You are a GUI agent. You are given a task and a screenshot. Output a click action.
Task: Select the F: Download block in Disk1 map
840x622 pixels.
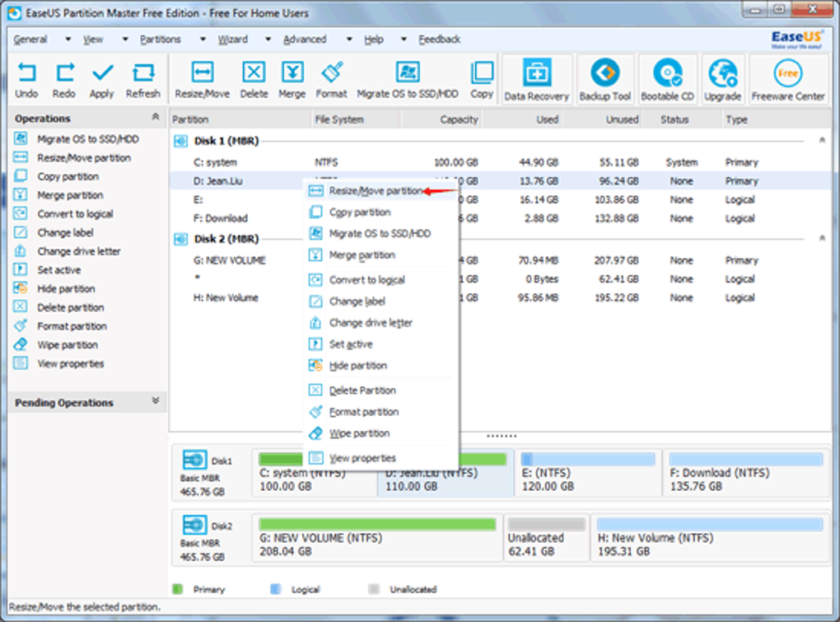pos(746,473)
